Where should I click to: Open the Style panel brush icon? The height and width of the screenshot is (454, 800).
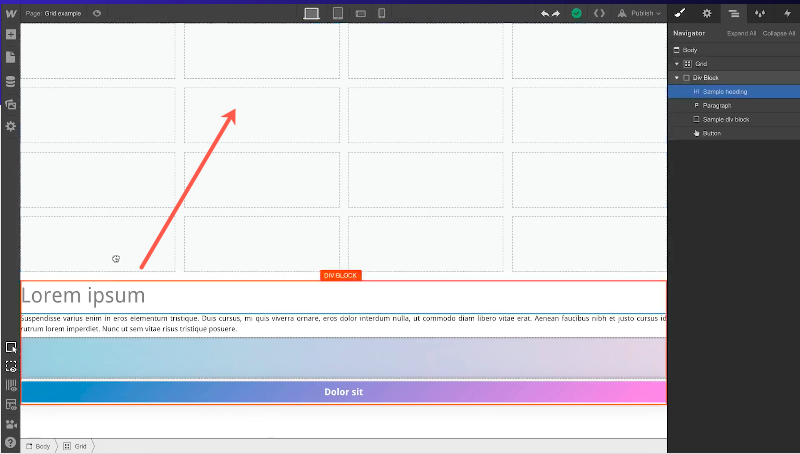pos(680,13)
